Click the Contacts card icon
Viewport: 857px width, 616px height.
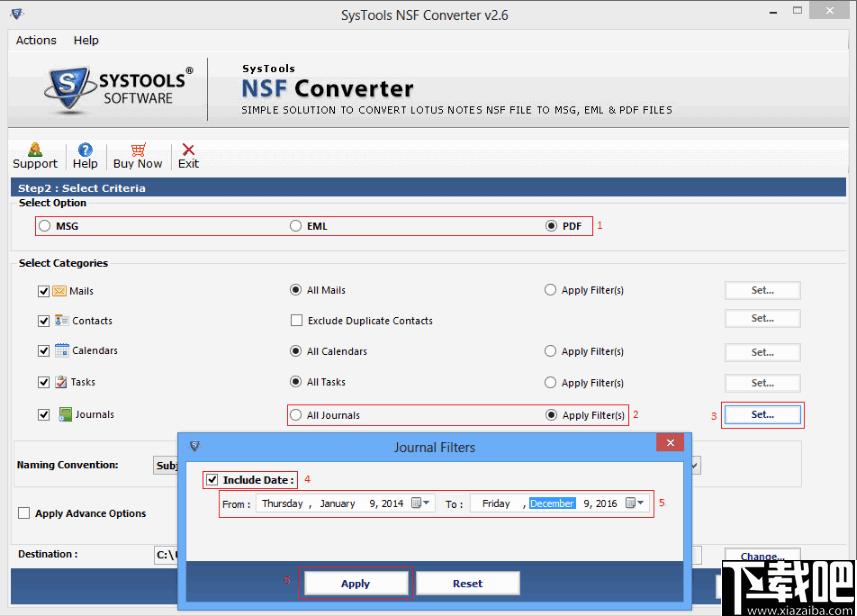(61, 320)
